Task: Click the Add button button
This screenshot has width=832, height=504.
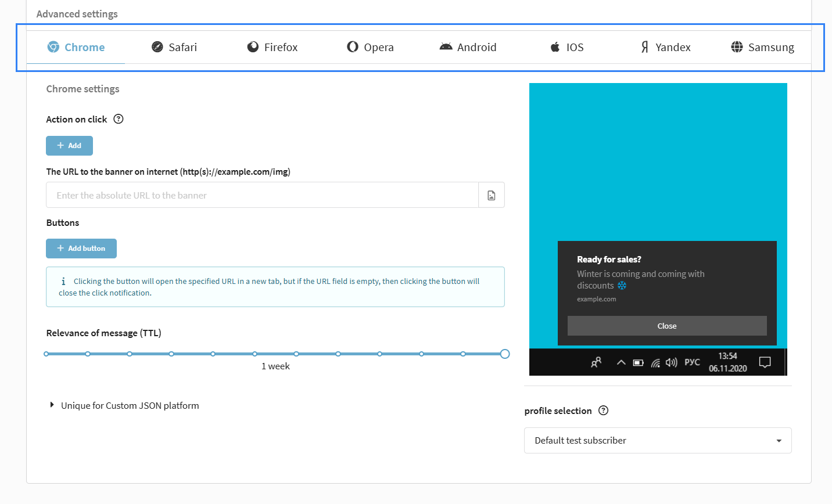Action: point(81,249)
